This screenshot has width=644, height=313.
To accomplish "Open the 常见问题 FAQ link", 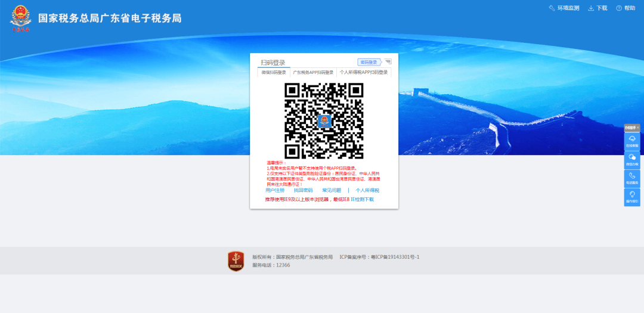I will pyautogui.click(x=332, y=190).
